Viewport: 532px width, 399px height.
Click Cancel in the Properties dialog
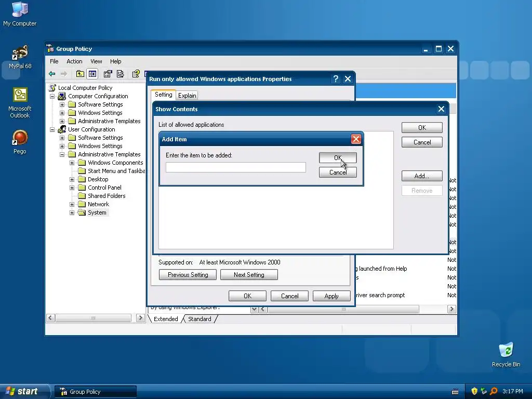pyautogui.click(x=289, y=296)
